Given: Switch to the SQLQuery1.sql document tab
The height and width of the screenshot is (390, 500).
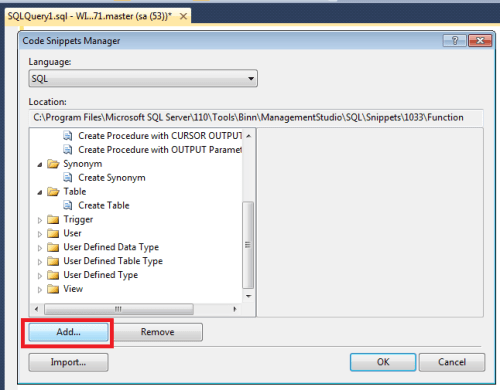Looking at the screenshot, I should click(x=90, y=16).
